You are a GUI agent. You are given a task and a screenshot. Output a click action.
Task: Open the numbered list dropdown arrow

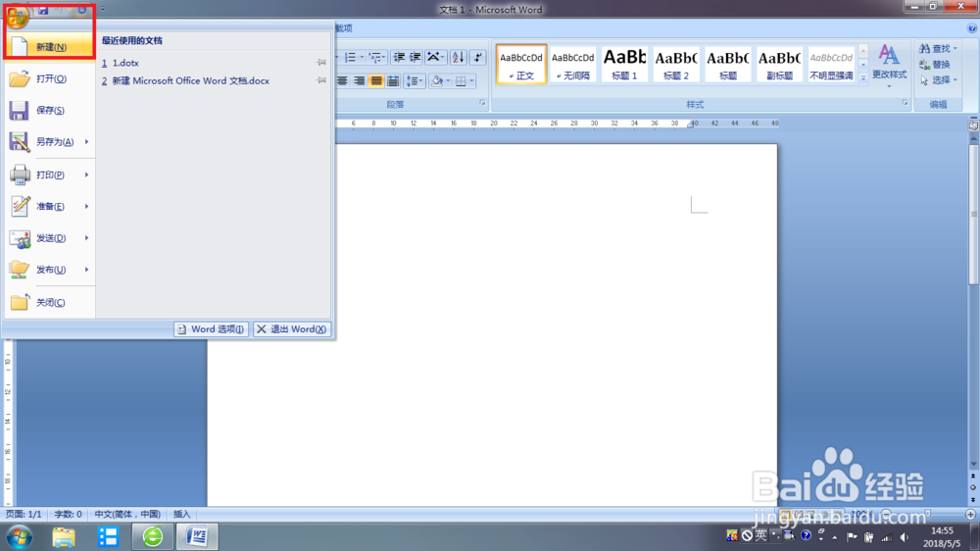tap(362, 58)
